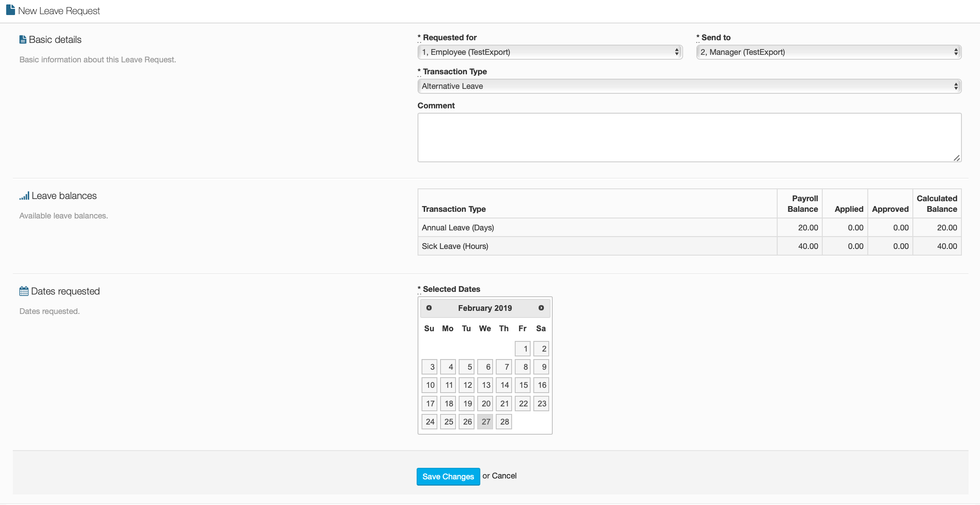980x505 pixels.
Task: Open the Send to dropdown
Action: (828, 52)
